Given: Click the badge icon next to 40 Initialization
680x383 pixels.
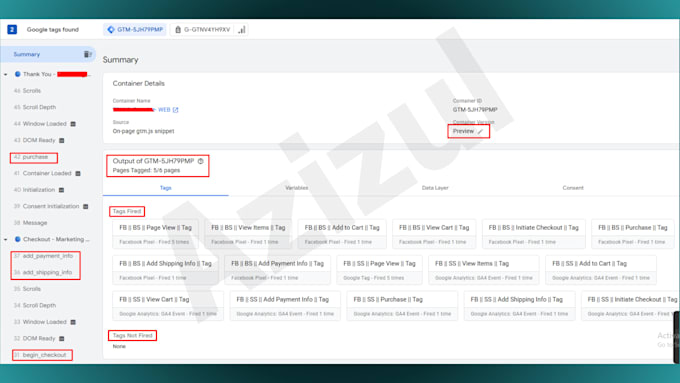Looking at the screenshot, I should coord(62,190).
